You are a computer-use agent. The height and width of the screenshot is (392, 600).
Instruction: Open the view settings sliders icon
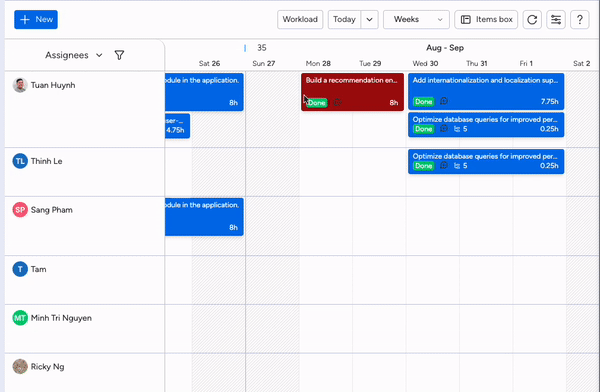coord(556,20)
